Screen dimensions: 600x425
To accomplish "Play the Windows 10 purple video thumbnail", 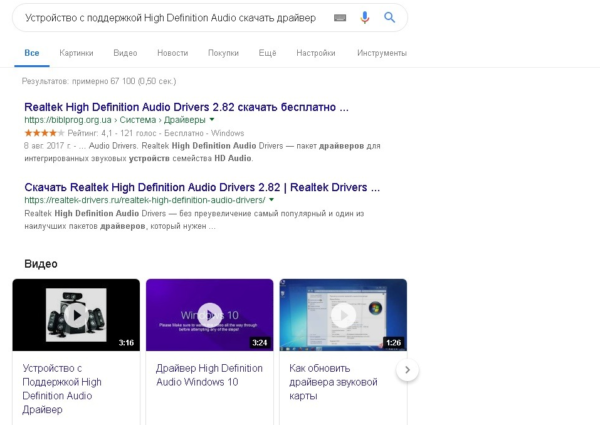I will (x=210, y=315).
